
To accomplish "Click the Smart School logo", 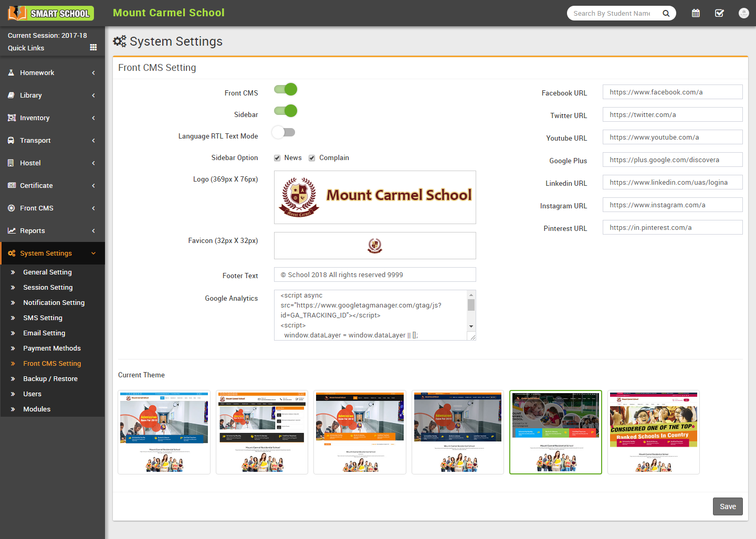I will pyautogui.click(x=51, y=13).
